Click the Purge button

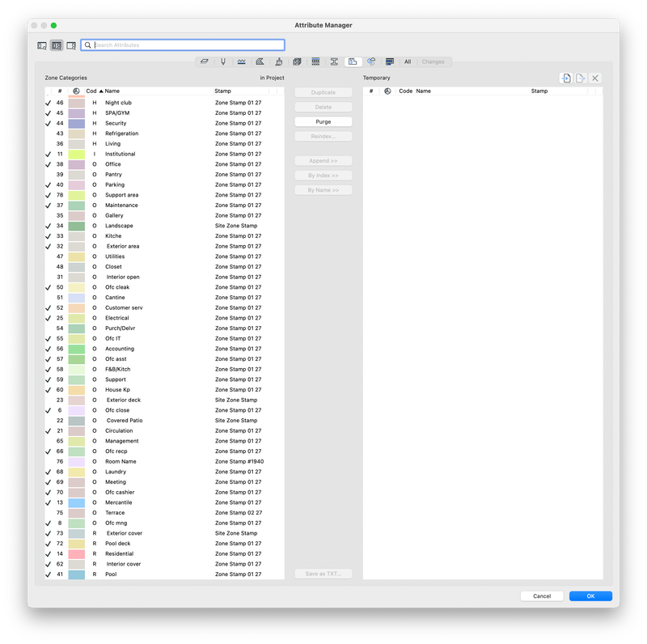323,122
